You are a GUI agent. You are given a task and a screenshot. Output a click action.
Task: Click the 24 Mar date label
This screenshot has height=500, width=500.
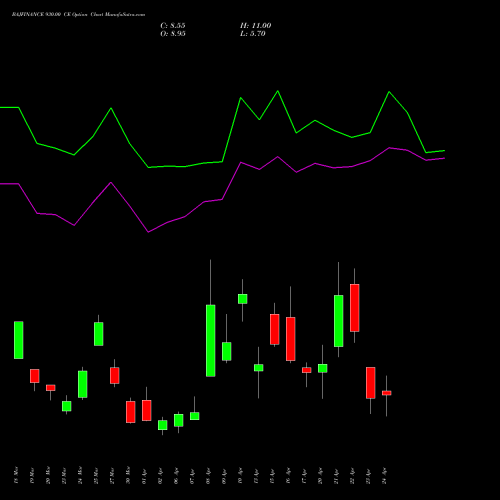click(80, 475)
